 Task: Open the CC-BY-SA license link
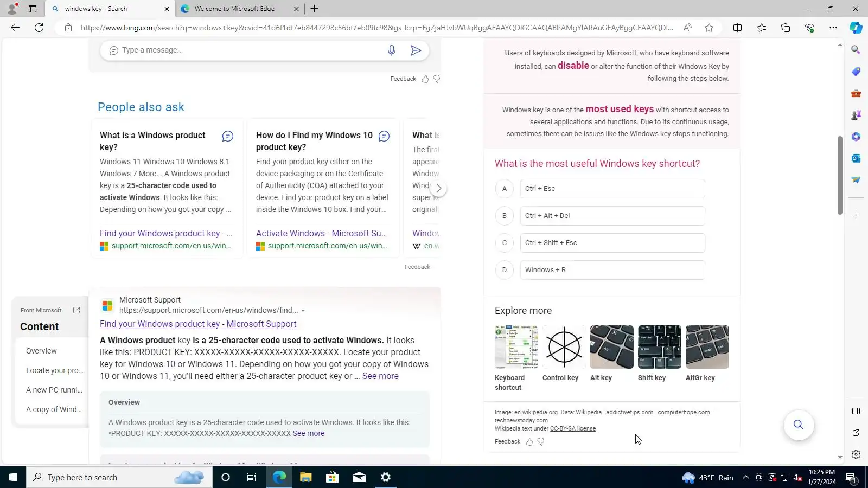pos(573,429)
